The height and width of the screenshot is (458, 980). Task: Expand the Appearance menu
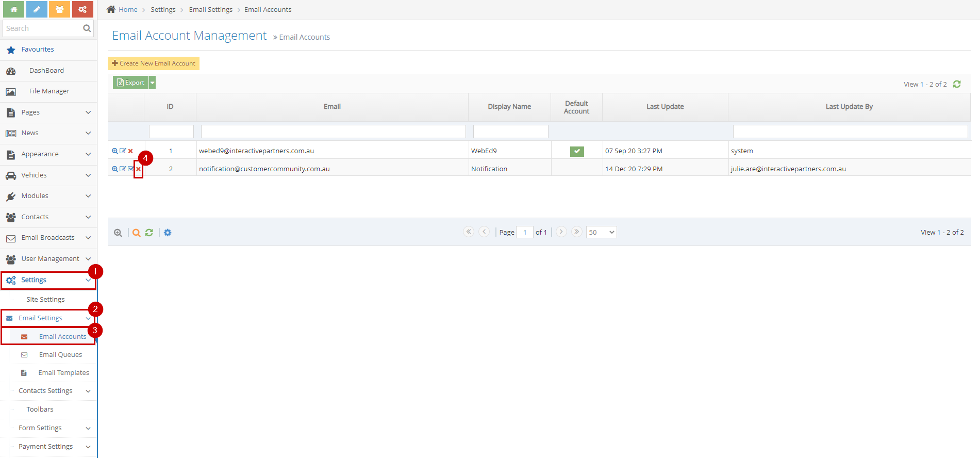[48, 154]
